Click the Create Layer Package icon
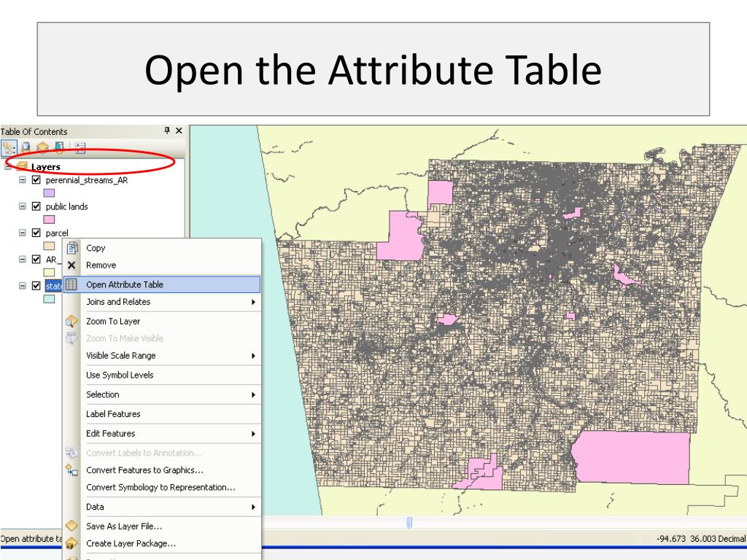This screenshot has height=560, width=747. coord(71,543)
